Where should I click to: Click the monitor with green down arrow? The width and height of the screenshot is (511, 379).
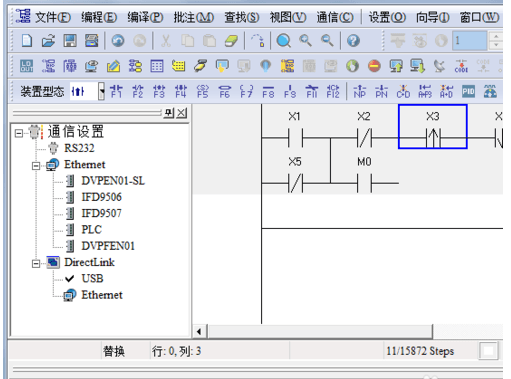point(418,66)
